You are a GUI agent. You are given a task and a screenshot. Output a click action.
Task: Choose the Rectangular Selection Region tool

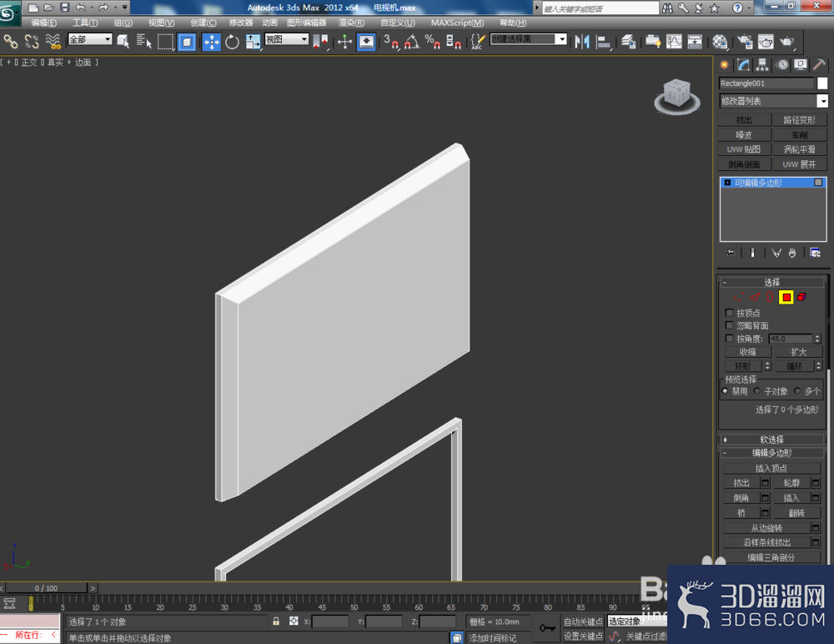pos(165,42)
